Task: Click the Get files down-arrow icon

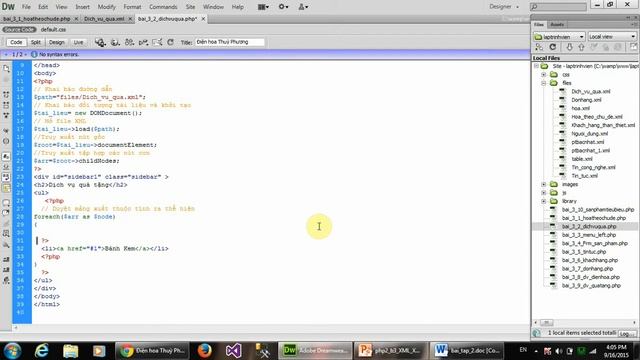Action: (x=569, y=47)
